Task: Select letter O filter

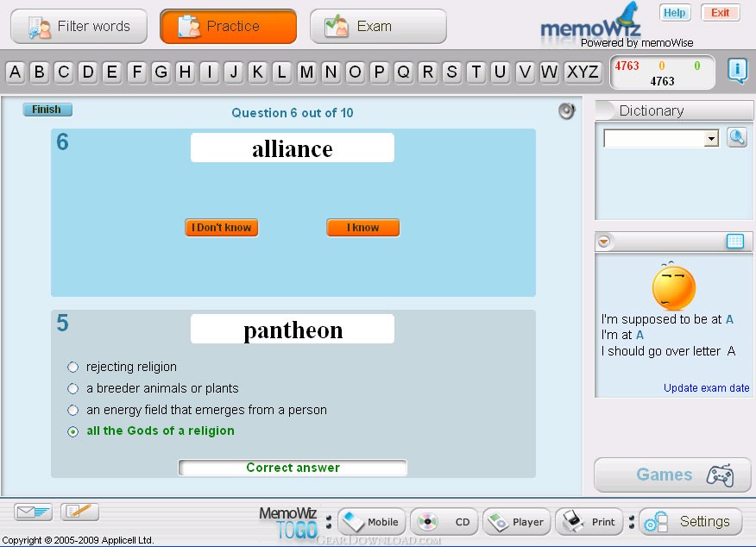Action: pos(355,72)
